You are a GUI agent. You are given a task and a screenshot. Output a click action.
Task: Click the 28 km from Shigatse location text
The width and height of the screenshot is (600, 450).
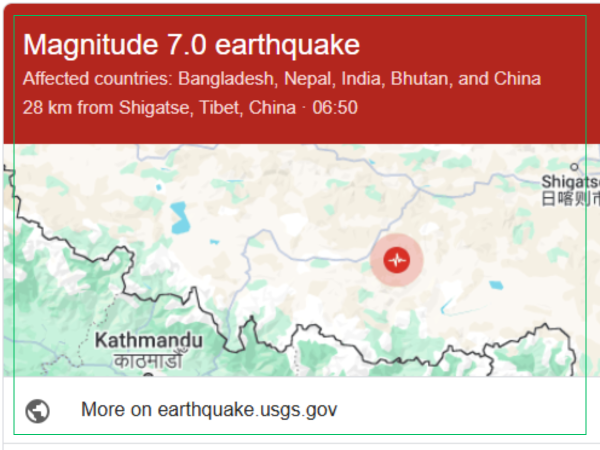click(x=190, y=108)
